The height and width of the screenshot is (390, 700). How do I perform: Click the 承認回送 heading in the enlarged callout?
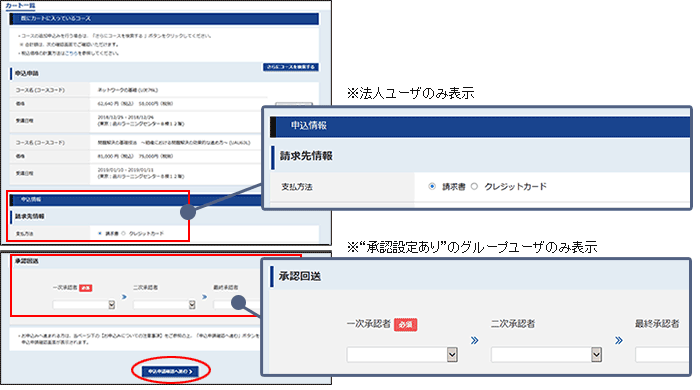300,276
